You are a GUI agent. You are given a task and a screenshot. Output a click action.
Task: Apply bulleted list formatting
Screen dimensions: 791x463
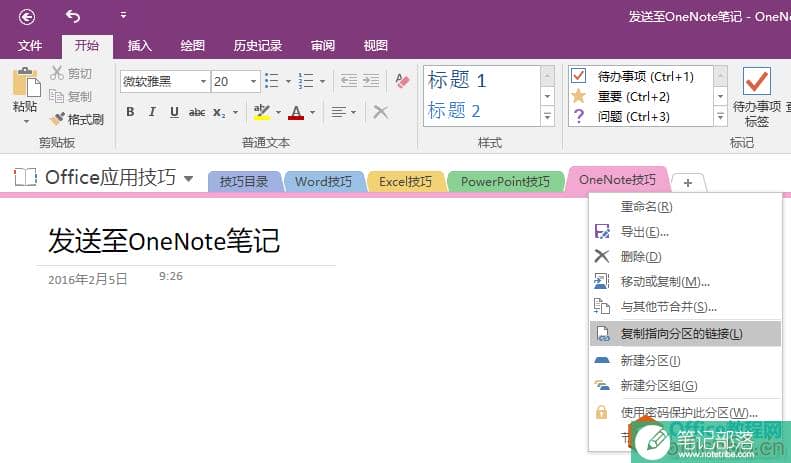click(272, 81)
